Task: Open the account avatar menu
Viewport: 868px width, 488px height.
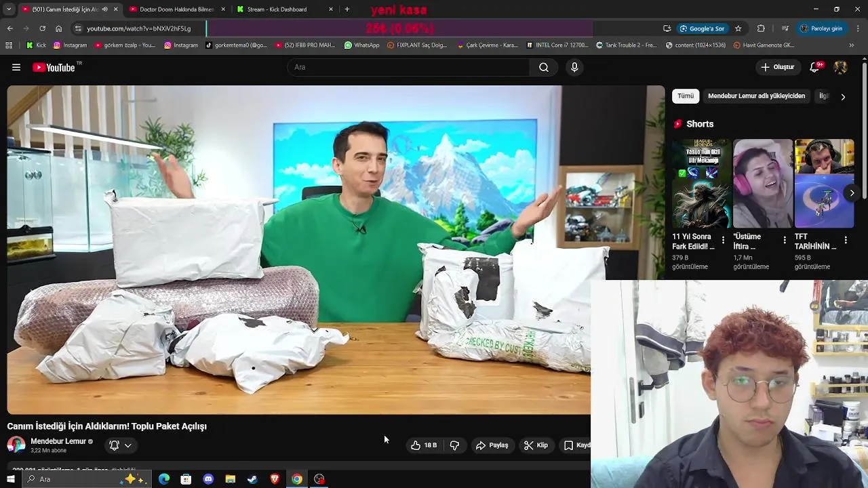Action: coord(840,67)
